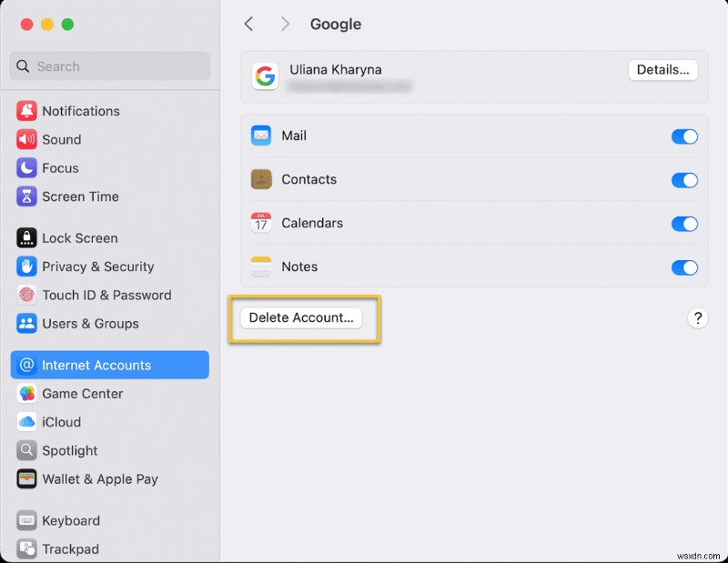Close window with red button
This screenshot has width=728, height=563.
coord(27,25)
